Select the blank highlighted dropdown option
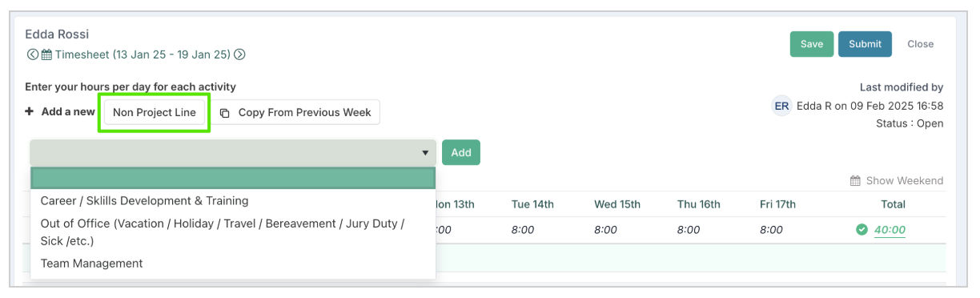The width and height of the screenshot is (980, 298). pyautogui.click(x=233, y=178)
